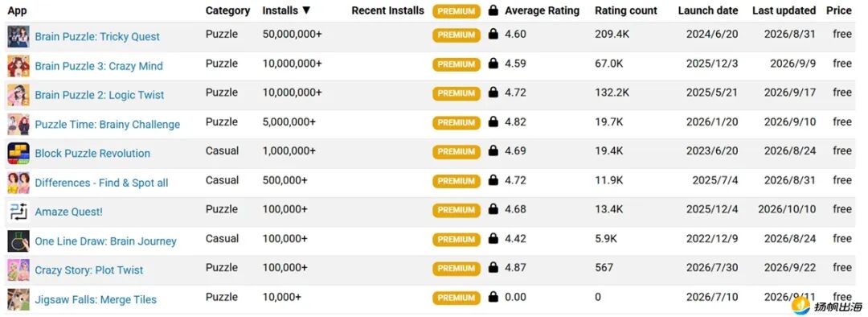Click the lock icon beside 4.82 rating
Viewport: 868px width, 317px height.
point(493,122)
